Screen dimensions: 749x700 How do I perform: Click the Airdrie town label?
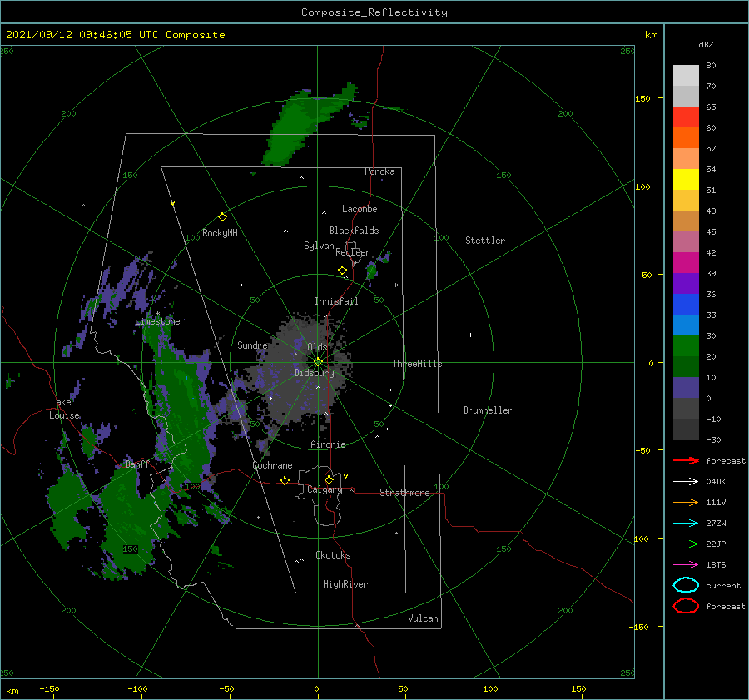[328, 444]
